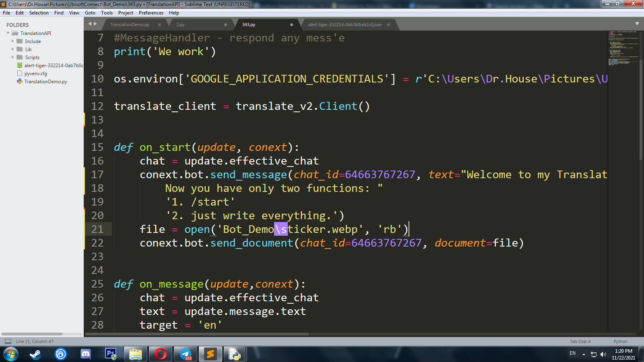Open Steam from the taskbar

(35, 354)
